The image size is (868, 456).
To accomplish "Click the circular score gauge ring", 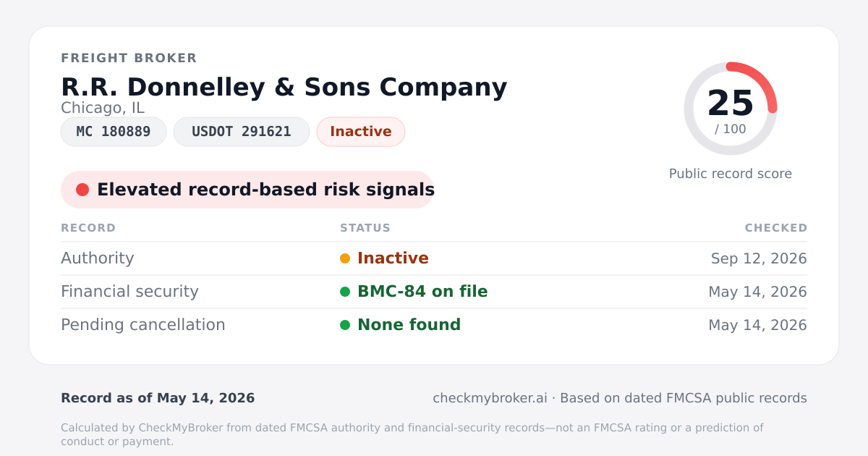I will click(731, 109).
